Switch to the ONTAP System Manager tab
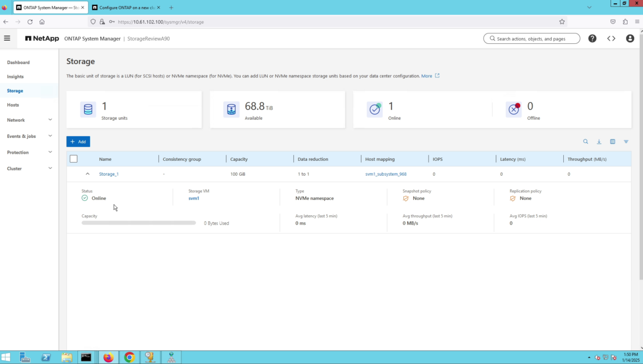 pos(51,7)
